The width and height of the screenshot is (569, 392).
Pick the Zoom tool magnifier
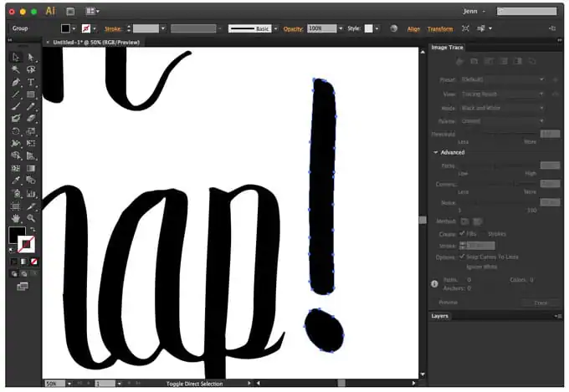(31, 218)
